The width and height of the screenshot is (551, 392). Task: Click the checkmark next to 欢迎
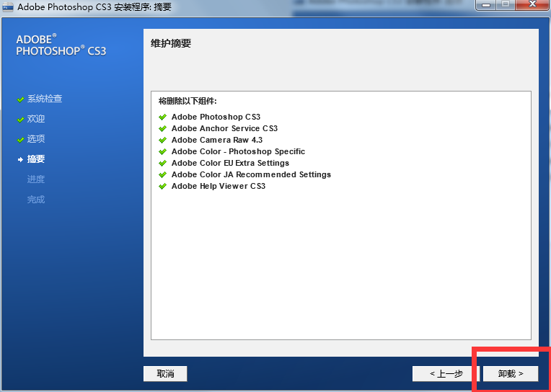pos(20,120)
